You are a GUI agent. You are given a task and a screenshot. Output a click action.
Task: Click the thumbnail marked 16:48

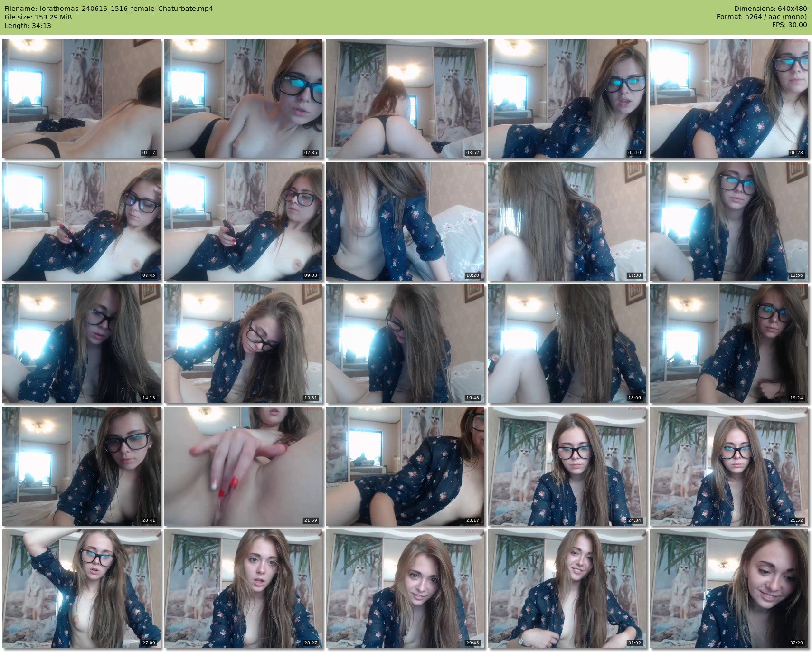pyautogui.click(x=405, y=344)
